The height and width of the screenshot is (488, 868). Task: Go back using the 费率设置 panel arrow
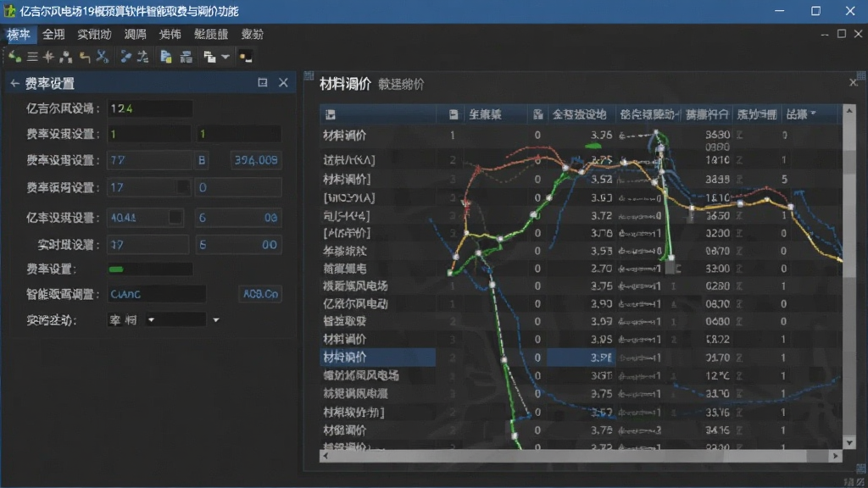(15, 84)
